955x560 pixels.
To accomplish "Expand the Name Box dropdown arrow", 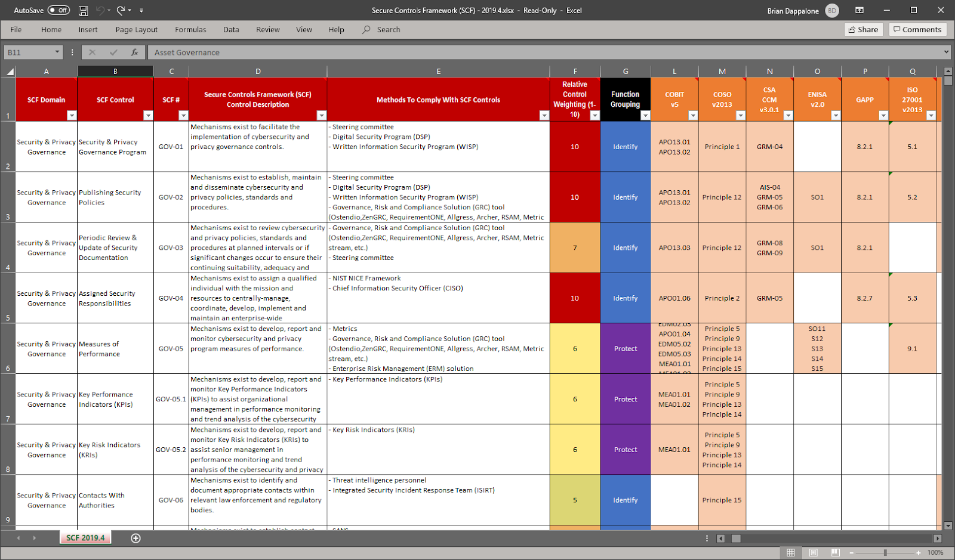I will click(x=57, y=52).
